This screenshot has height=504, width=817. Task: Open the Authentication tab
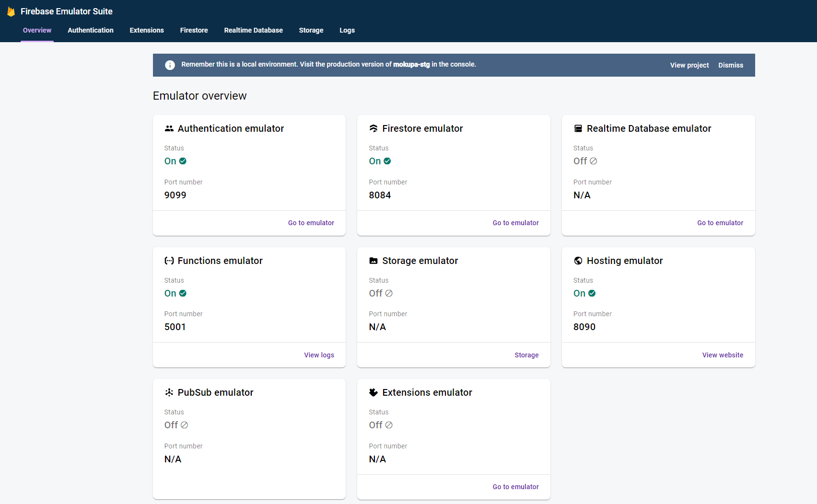click(91, 30)
